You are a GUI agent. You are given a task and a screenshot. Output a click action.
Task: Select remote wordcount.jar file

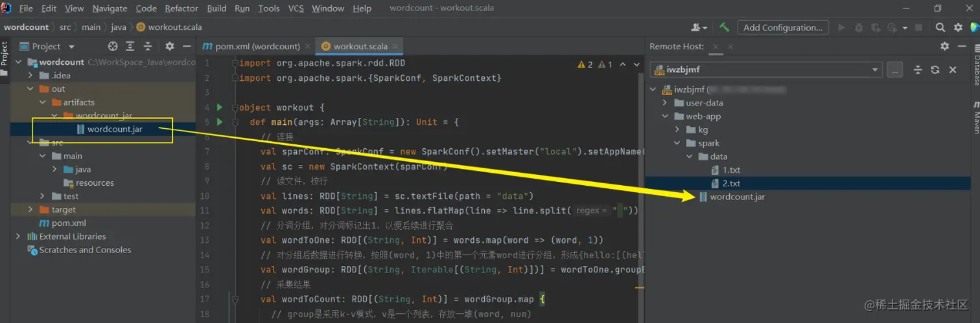pyautogui.click(x=738, y=197)
